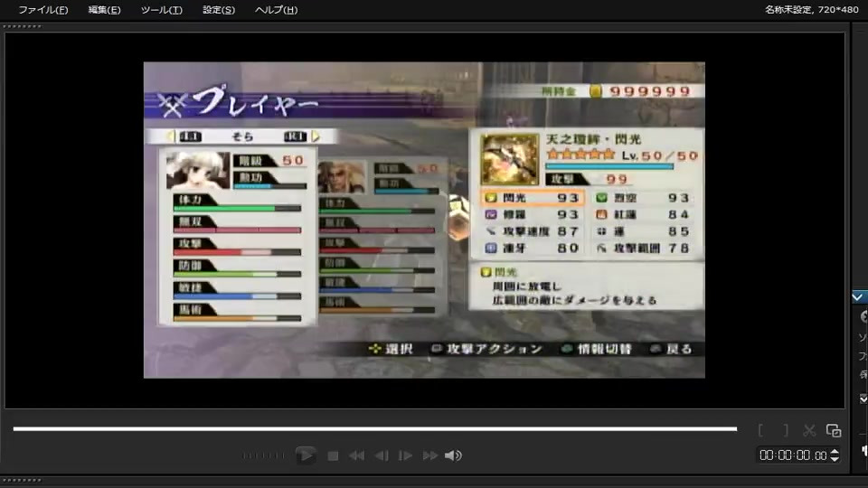868x488 pixels.
Task: Open the ツール(T) menu
Action: tap(161, 10)
